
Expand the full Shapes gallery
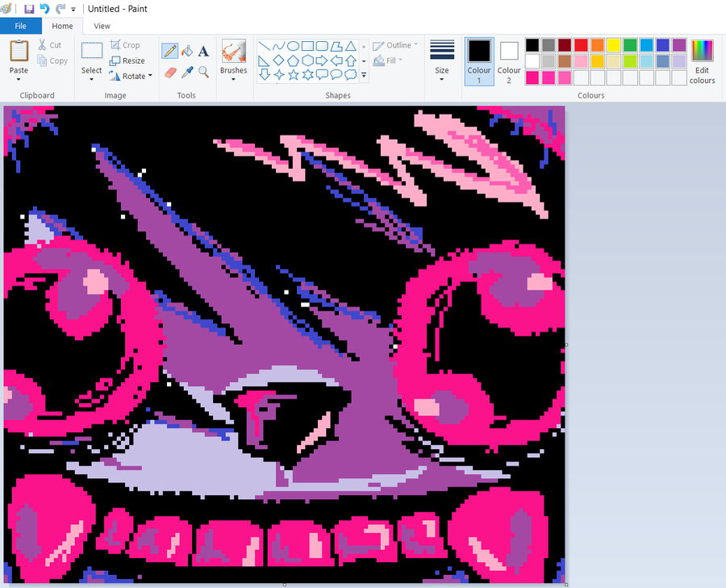[364, 75]
